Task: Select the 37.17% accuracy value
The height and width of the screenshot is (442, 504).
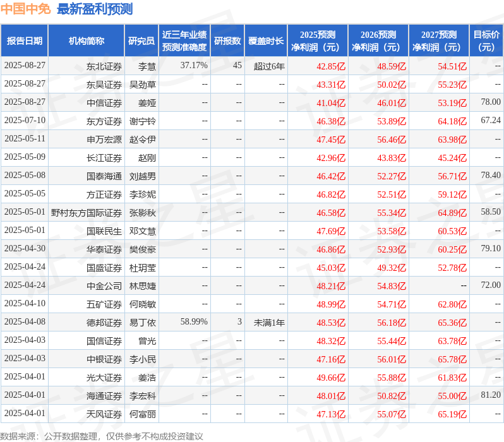Action: (x=194, y=65)
